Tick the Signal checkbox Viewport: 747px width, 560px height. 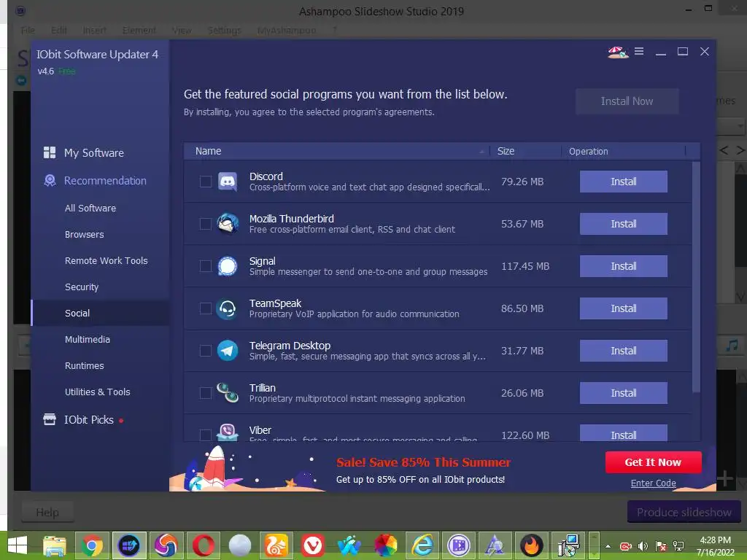pos(205,266)
